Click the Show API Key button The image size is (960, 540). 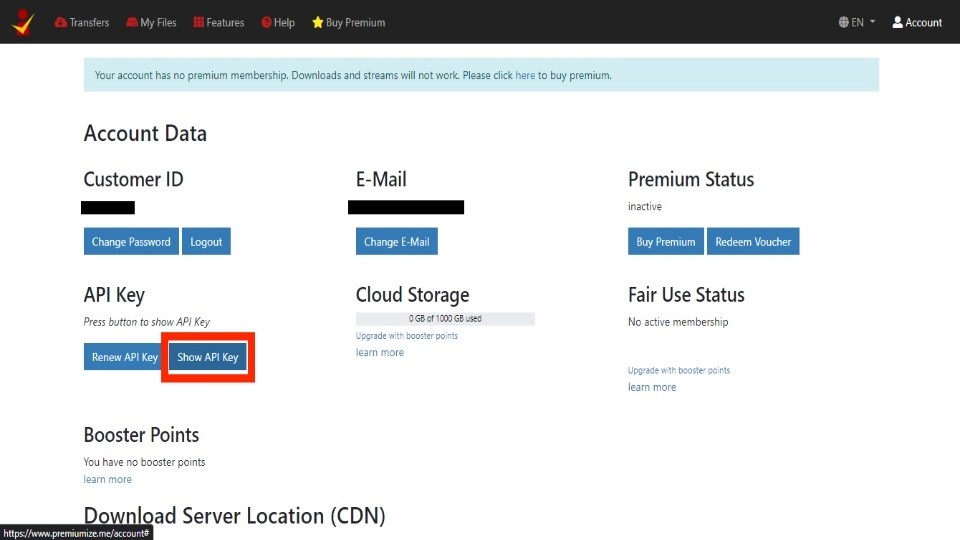click(208, 357)
